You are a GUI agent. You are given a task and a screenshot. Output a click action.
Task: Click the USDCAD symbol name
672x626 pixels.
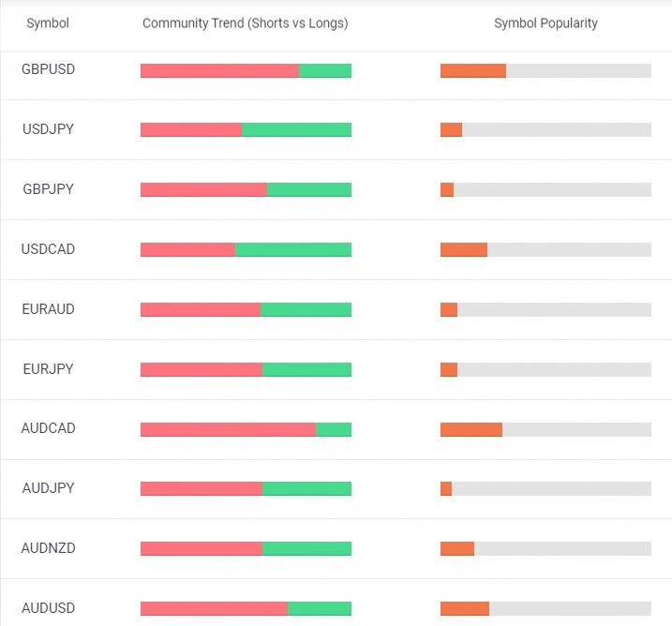(x=48, y=249)
